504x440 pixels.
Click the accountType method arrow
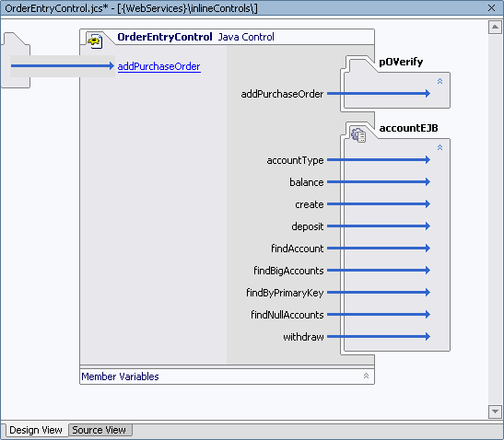[379, 159]
